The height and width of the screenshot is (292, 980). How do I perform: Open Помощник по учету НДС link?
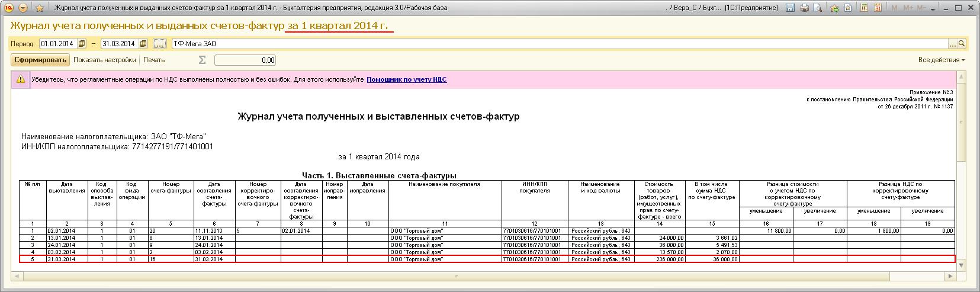(407, 79)
